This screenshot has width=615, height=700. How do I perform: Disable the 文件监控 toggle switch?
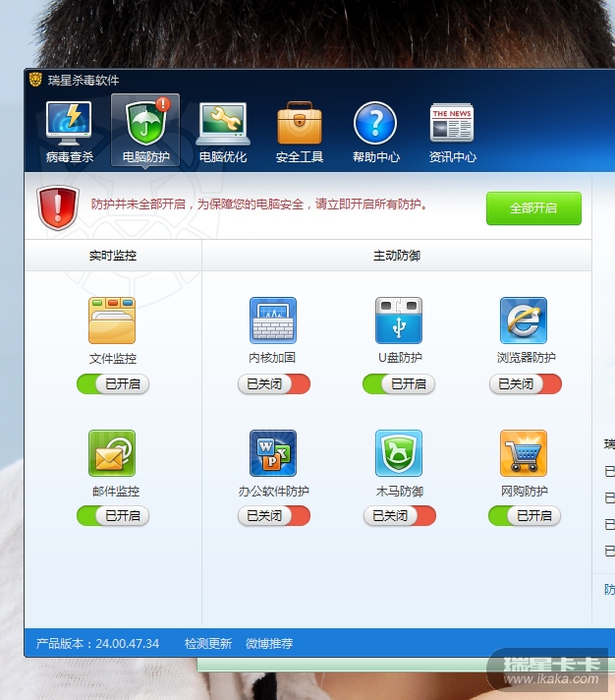coord(113,384)
